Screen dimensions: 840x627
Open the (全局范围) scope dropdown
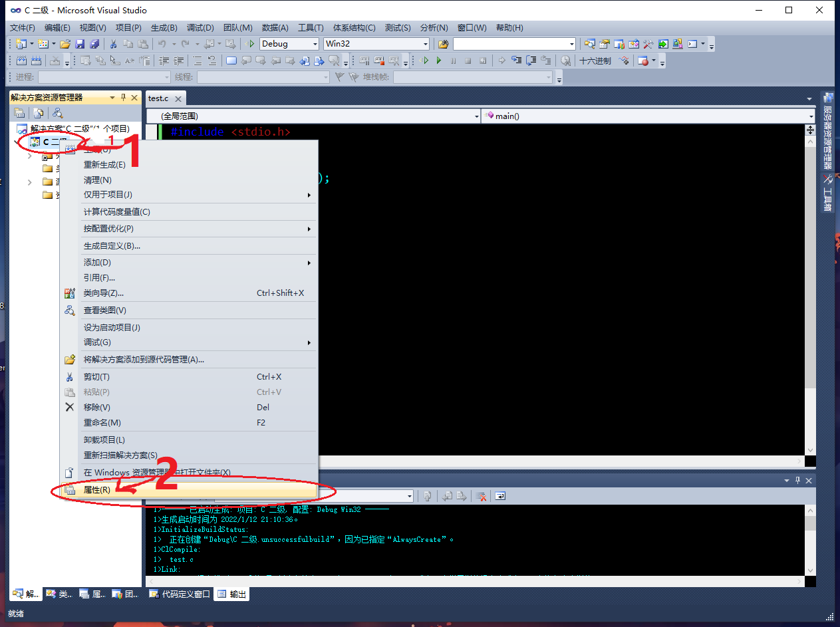[476, 116]
